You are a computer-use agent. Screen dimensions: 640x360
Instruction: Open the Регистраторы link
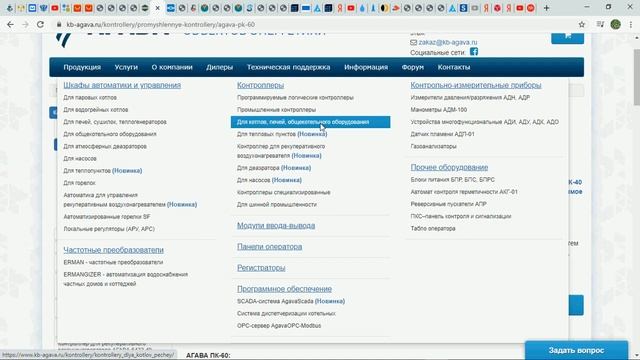pyautogui.click(x=261, y=268)
